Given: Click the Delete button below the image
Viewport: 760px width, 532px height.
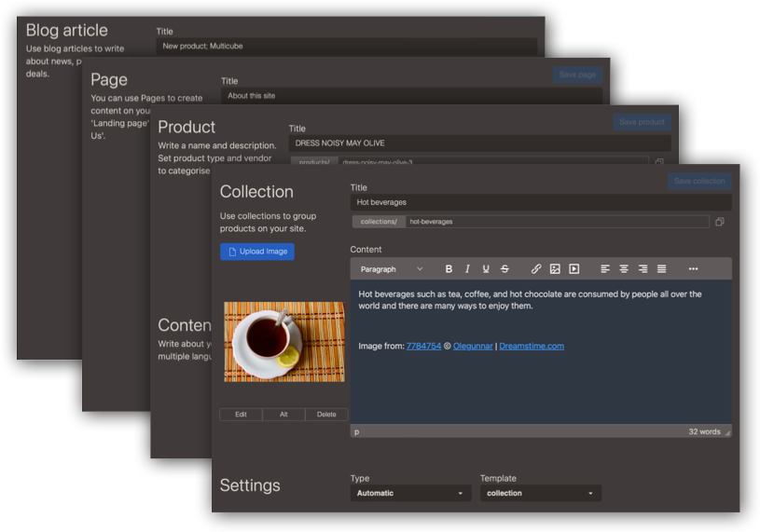Looking at the screenshot, I should 326,415.
